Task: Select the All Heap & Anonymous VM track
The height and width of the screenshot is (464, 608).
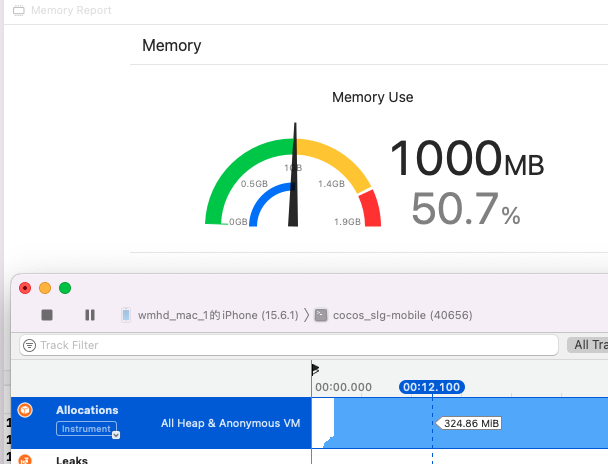Action: tap(230, 423)
